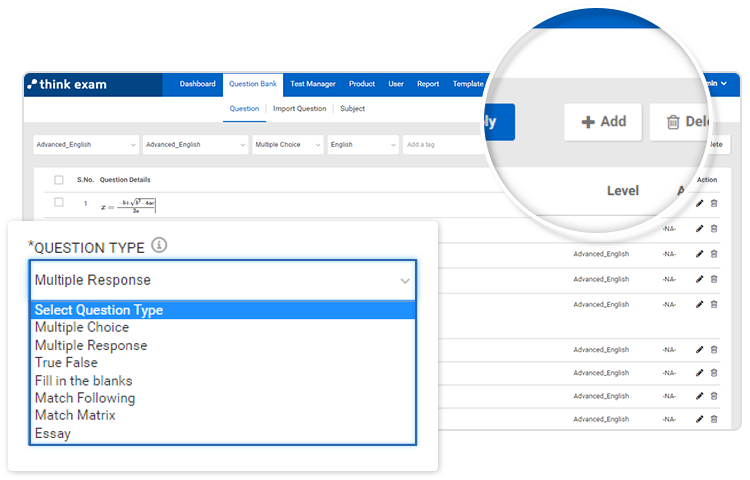
Task: Open the Multiple Response question type combo box
Action: 223,280
